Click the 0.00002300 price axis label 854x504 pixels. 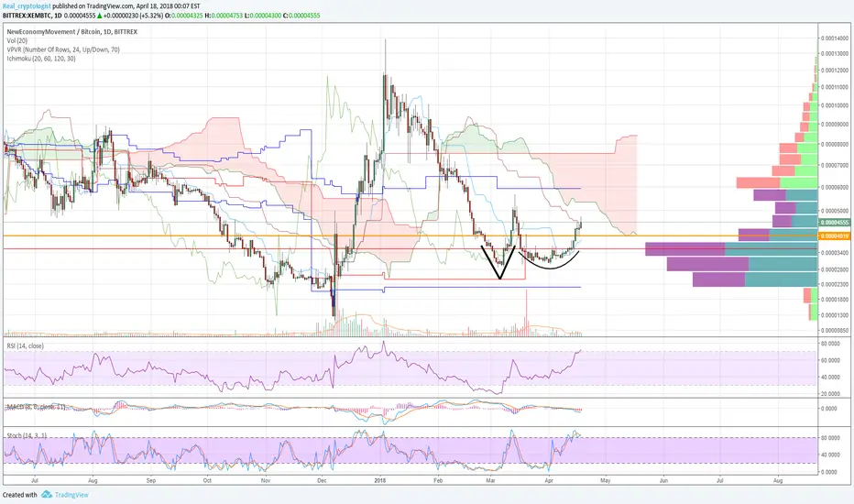tap(836, 284)
